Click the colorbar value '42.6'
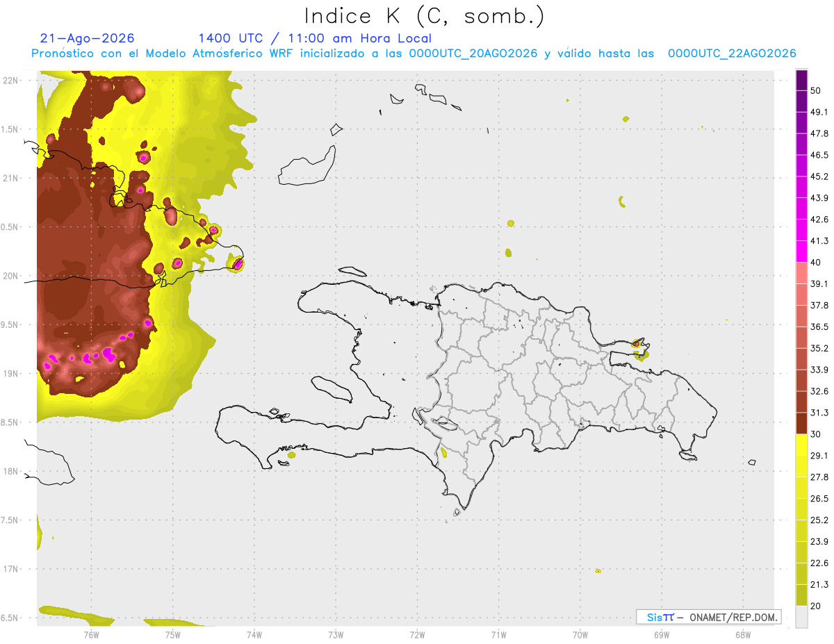Screen dimensions: 834x644 pos(819,220)
